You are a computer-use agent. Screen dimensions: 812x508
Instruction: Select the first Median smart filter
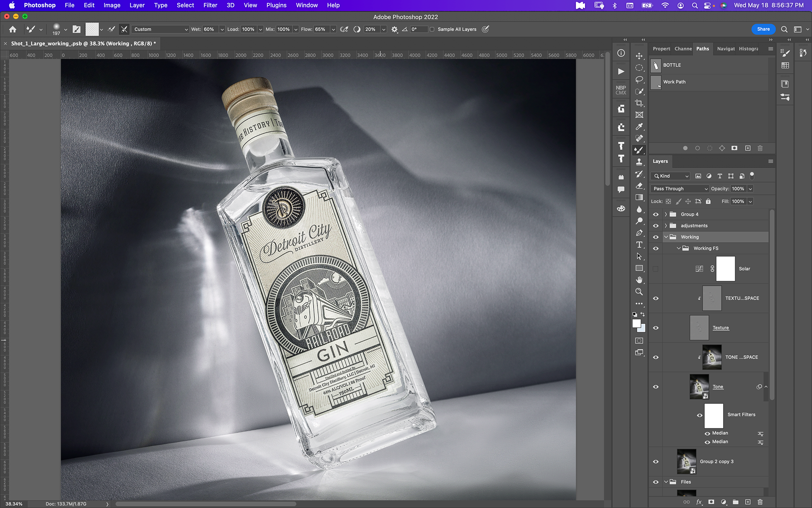720,433
